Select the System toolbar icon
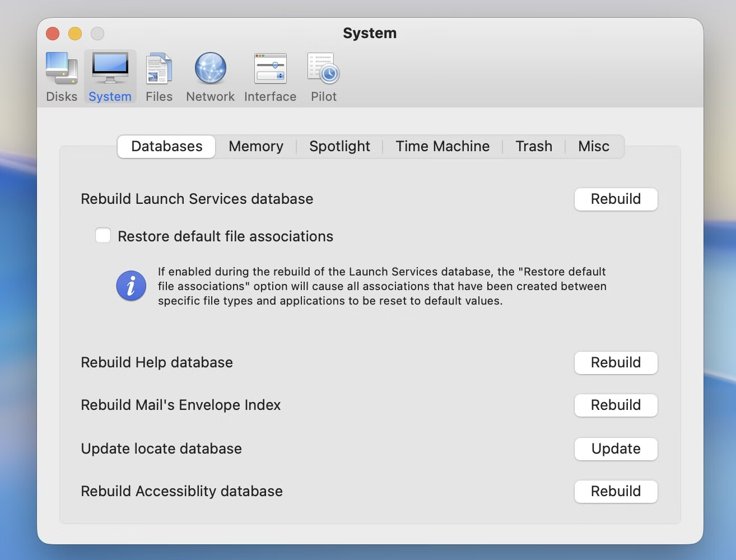Screen dimensions: 736x560 coord(110,76)
